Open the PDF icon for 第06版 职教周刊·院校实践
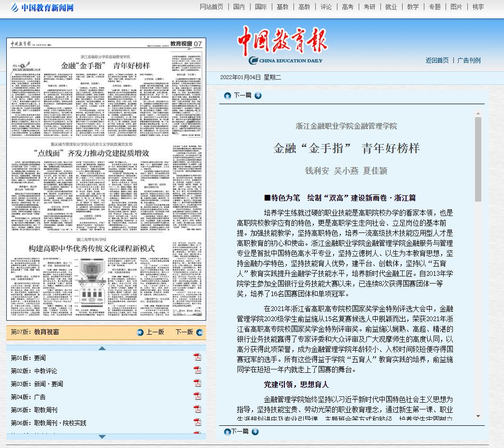The height and width of the screenshot is (448, 504). [197, 422]
